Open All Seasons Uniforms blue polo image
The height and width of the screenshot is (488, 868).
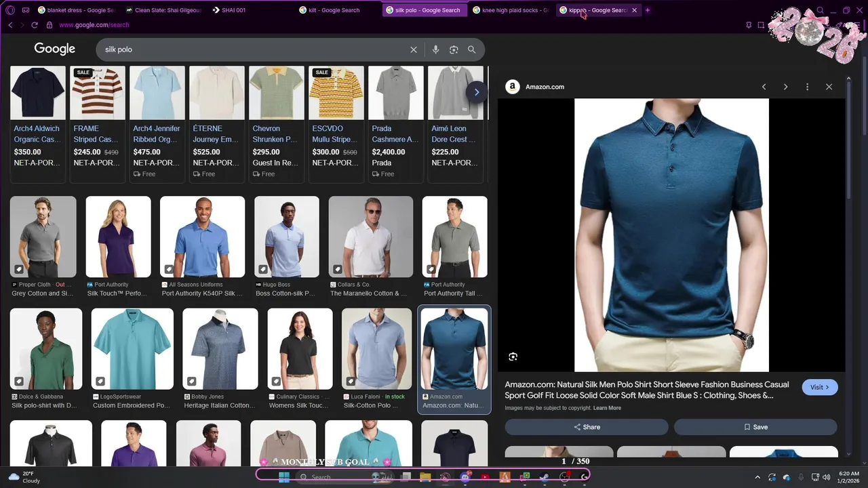(x=202, y=237)
